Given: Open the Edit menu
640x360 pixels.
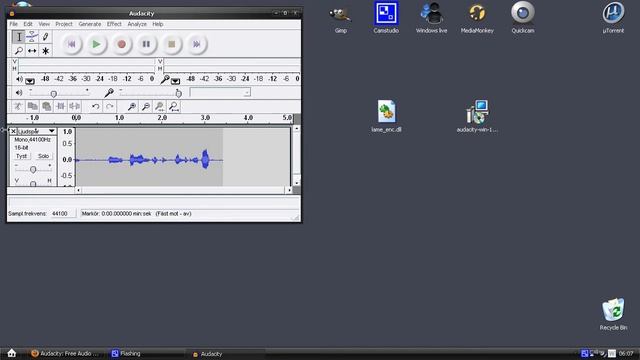Looking at the screenshot, I should tap(28, 24).
